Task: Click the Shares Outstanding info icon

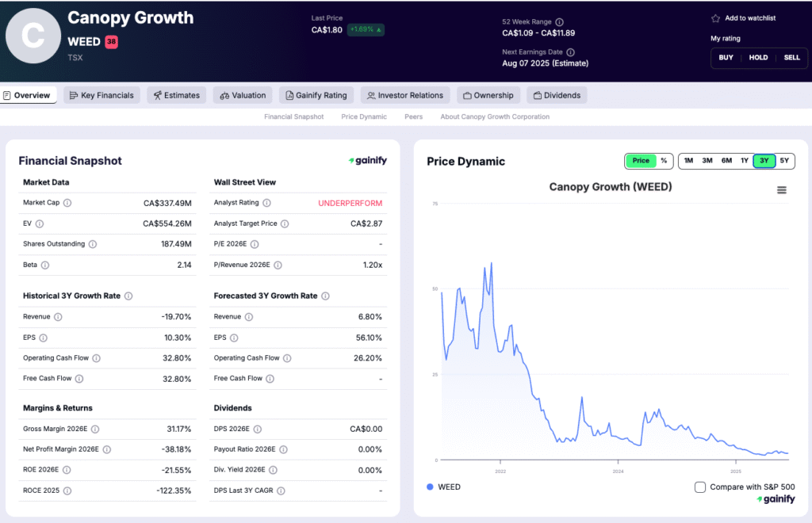Action: tap(92, 244)
